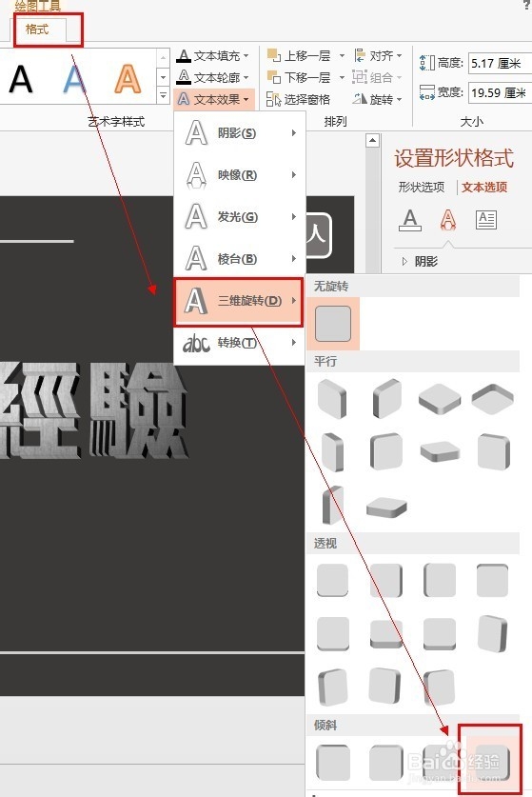Select the orange WordArt style A
The image size is (532, 797).
coord(127,79)
